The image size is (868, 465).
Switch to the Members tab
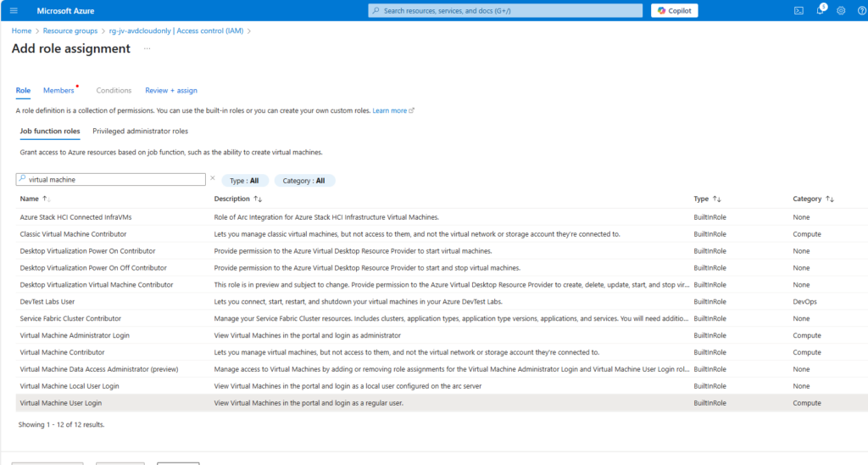pos(58,90)
